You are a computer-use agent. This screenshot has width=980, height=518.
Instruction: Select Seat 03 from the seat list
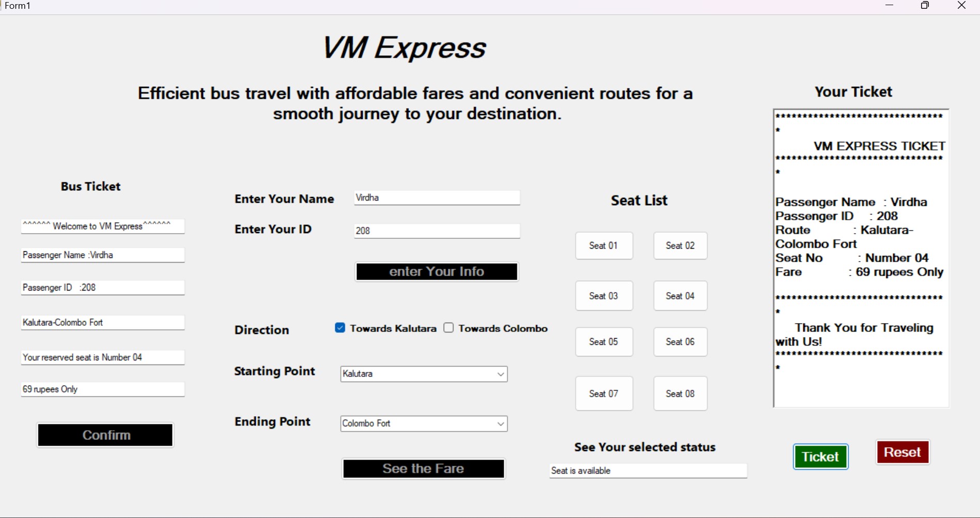(x=603, y=295)
